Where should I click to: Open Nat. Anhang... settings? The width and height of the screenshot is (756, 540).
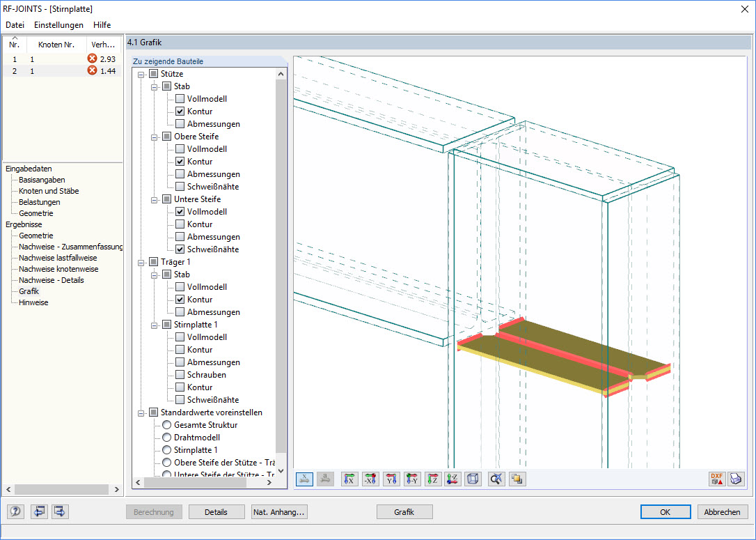pos(279,512)
